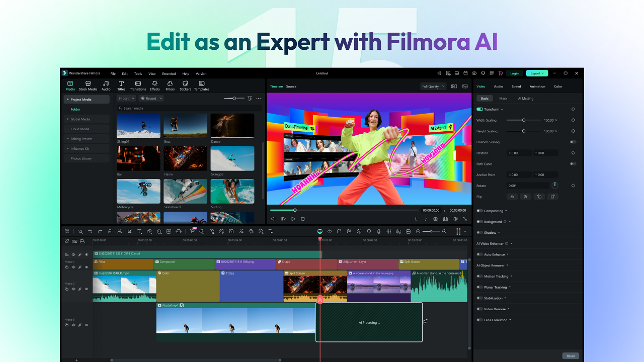Open the Filters library
This screenshot has height=362, width=644.
[x=170, y=85]
